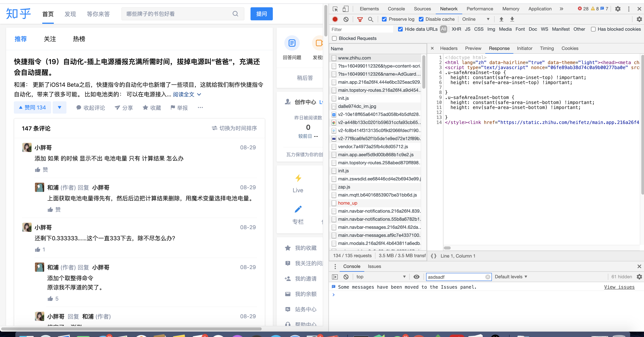Export HAR file download arrow
The image size is (644, 337).
coord(512,19)
